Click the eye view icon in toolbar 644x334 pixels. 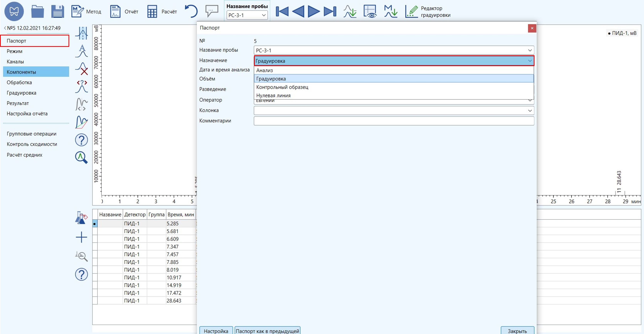[370, 12]
